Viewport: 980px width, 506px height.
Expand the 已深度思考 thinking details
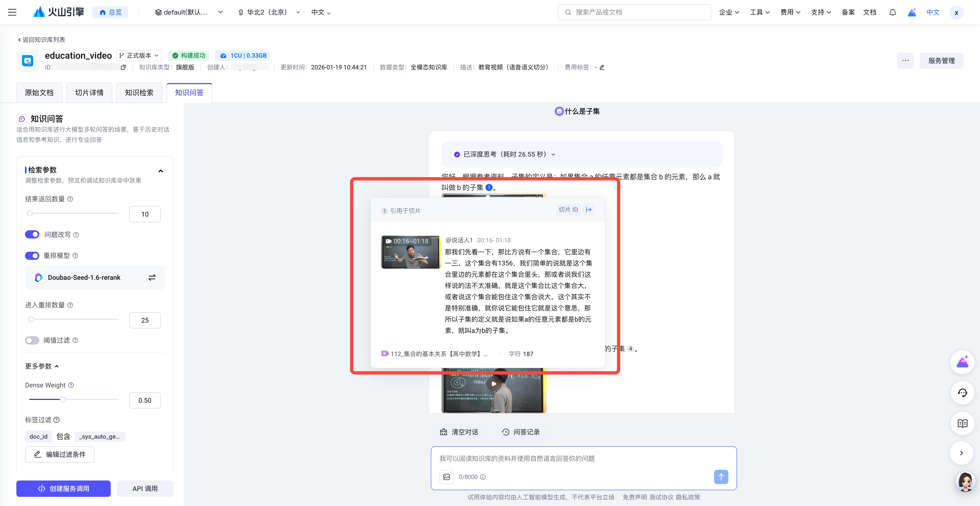point(553,154)
